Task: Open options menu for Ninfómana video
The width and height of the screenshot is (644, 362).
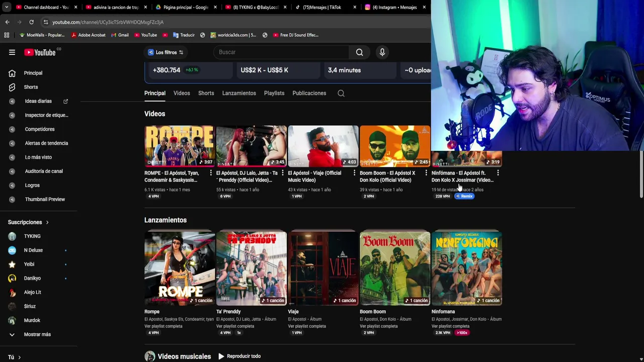Action: pyautogui.click(x=498, y=173)
